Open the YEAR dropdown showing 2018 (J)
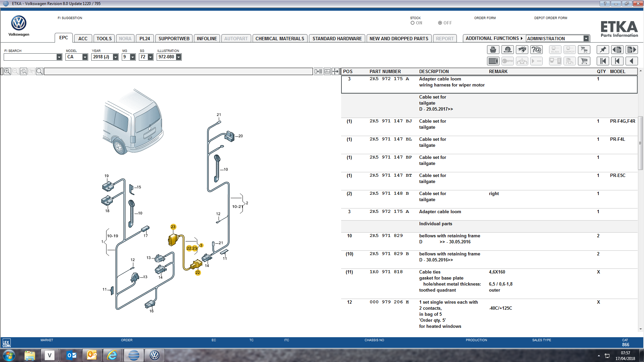The image size is (644, 362). coord(115,57)
